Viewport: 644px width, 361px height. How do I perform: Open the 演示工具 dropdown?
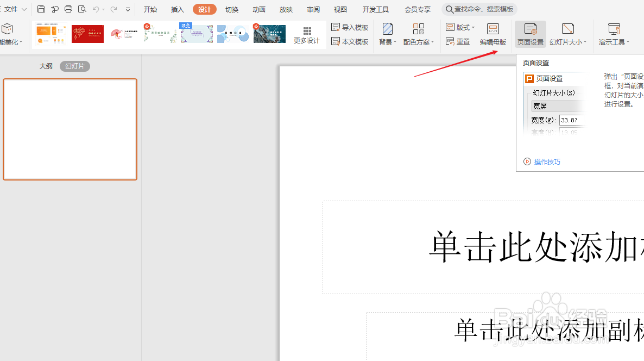tap(614, 34)
